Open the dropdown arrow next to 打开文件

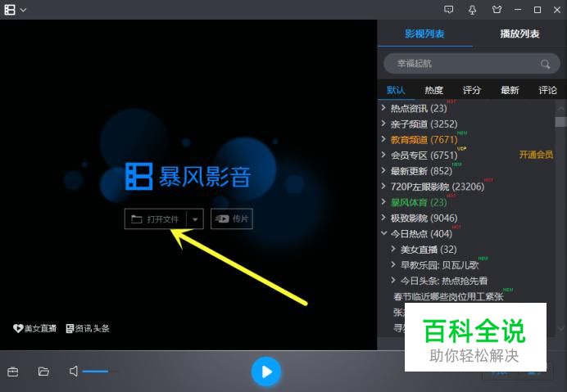click(x=195, y=219)
